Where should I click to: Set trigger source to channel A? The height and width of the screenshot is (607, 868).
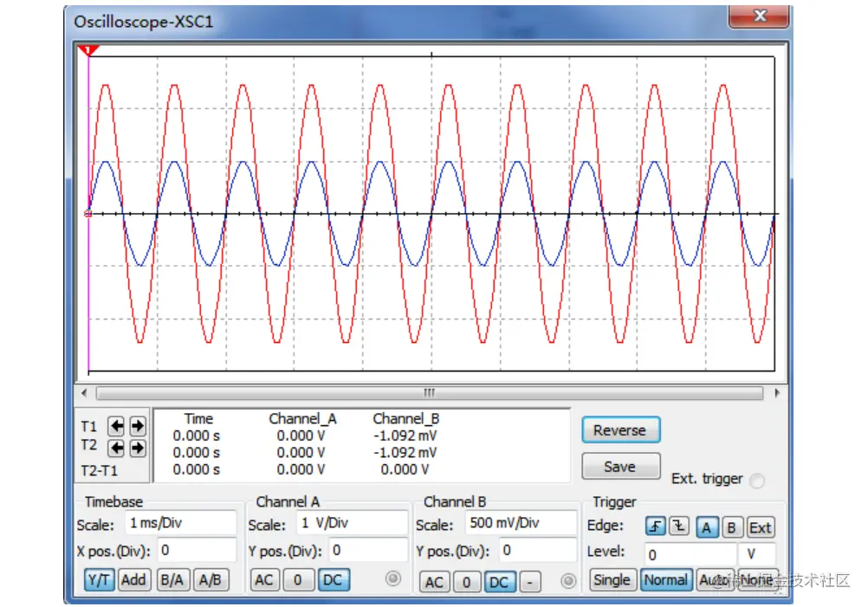pos(706,527)
